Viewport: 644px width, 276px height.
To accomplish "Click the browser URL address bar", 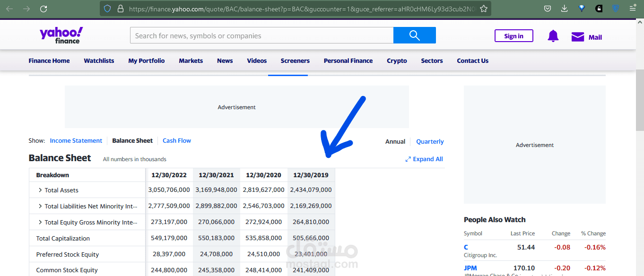I will [296, 9].
